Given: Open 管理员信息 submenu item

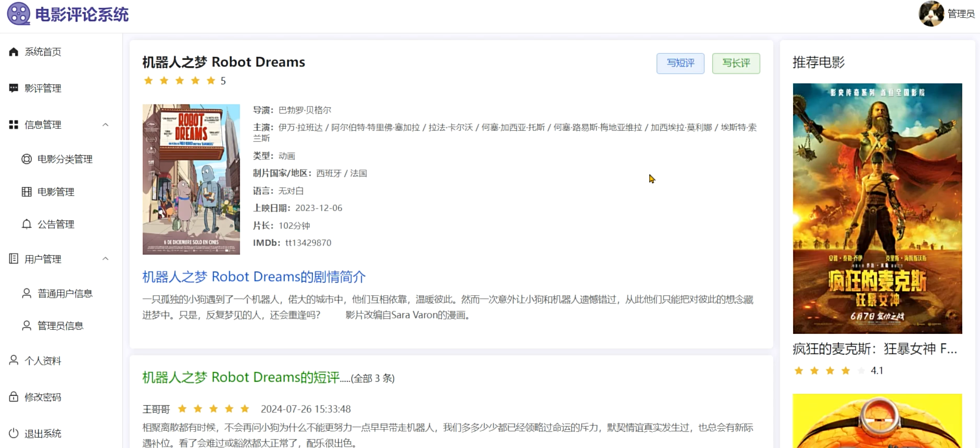Looking at the screenshot, I should point(61,326).
